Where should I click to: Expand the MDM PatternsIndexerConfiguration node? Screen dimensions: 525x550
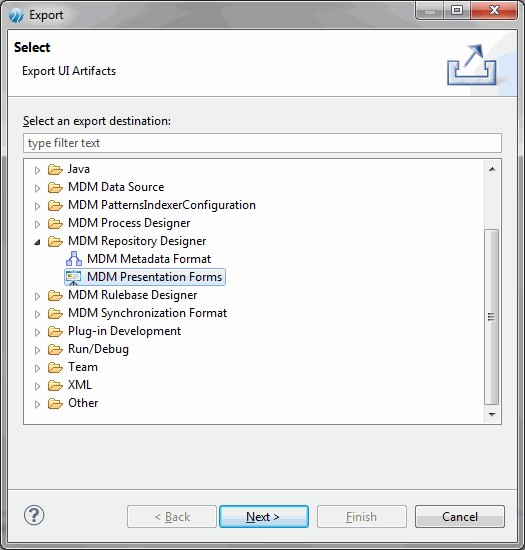(x=37, y=206)
